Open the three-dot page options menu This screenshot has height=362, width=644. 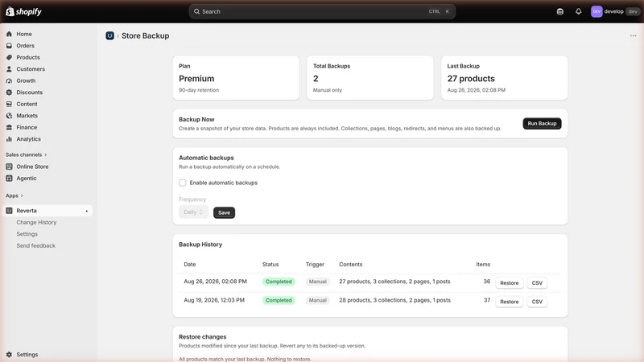(x=633, y=35)
